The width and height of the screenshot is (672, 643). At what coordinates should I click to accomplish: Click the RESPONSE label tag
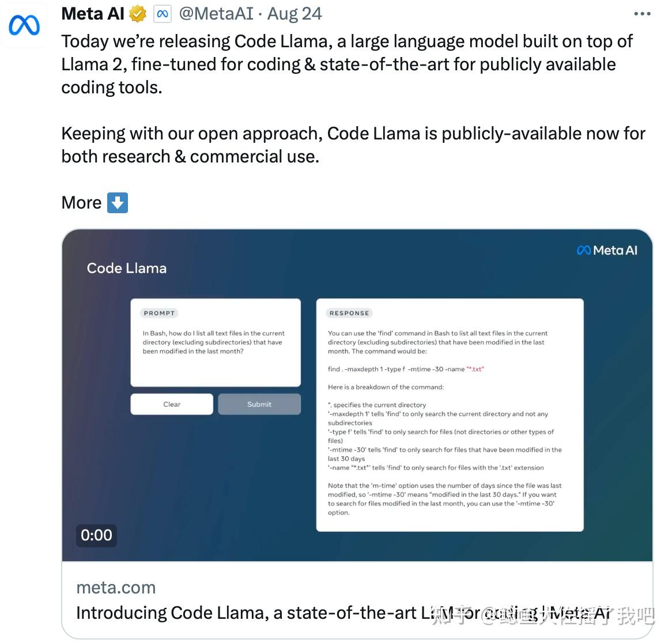pos(349,313)
